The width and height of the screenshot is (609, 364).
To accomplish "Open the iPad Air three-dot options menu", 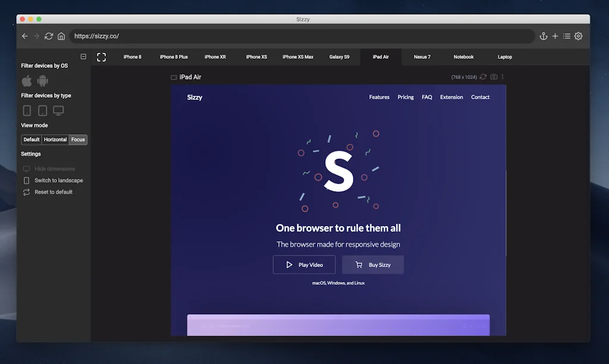I will pyautogui.click(x=503, y=77).
